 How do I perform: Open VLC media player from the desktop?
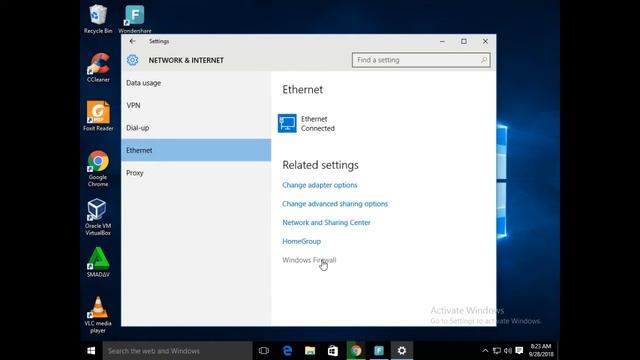(x=98, y=314)
